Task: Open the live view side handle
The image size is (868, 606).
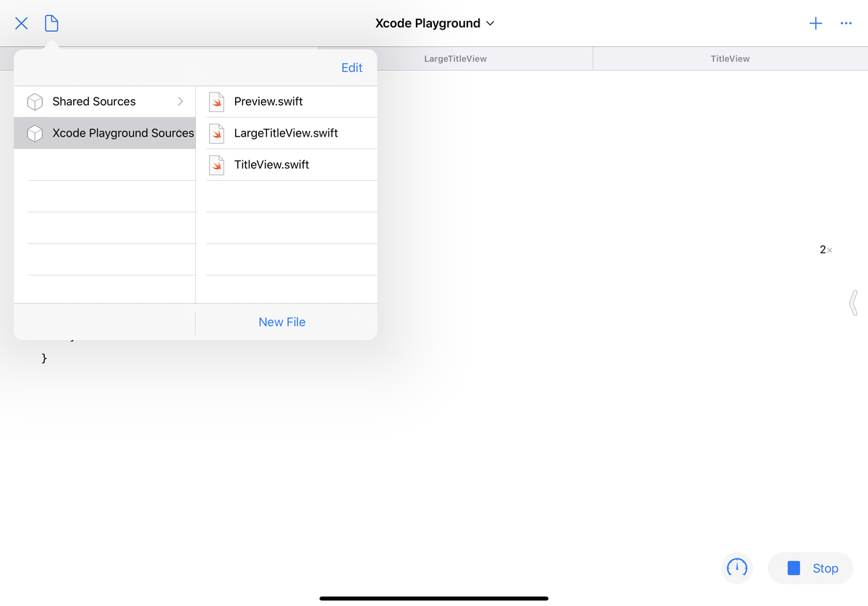Action: pos(854,303)
